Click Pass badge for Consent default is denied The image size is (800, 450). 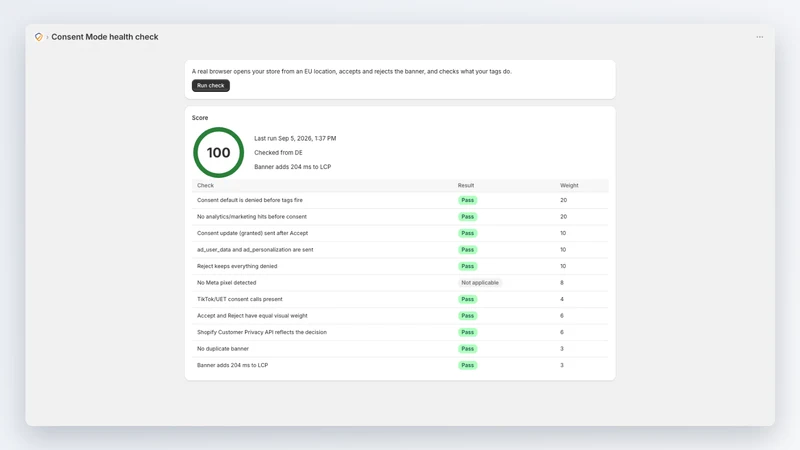[467, 200]
